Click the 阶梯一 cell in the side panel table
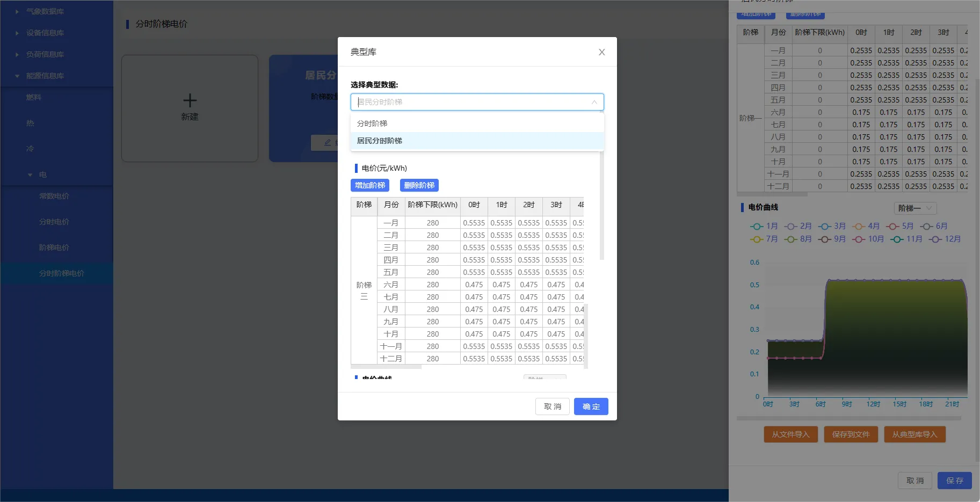 click(x=750, y=118)
